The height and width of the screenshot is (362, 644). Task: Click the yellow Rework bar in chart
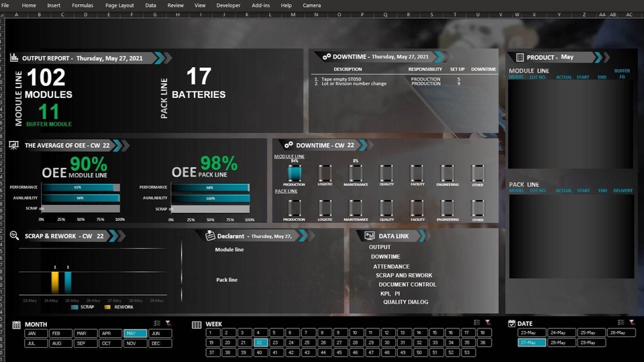click(x=55, y=282)
